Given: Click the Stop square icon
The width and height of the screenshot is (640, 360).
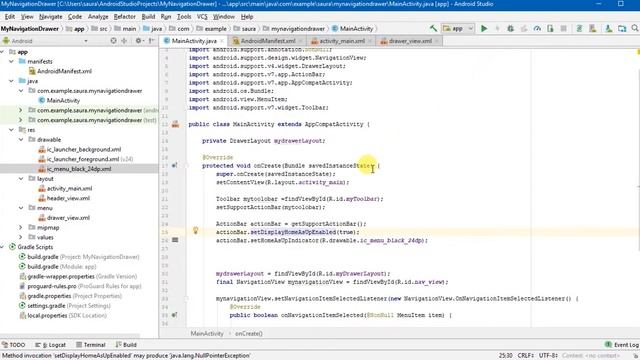Looking at the screenshot, I should pyautogui.click(x=564, y=29).
